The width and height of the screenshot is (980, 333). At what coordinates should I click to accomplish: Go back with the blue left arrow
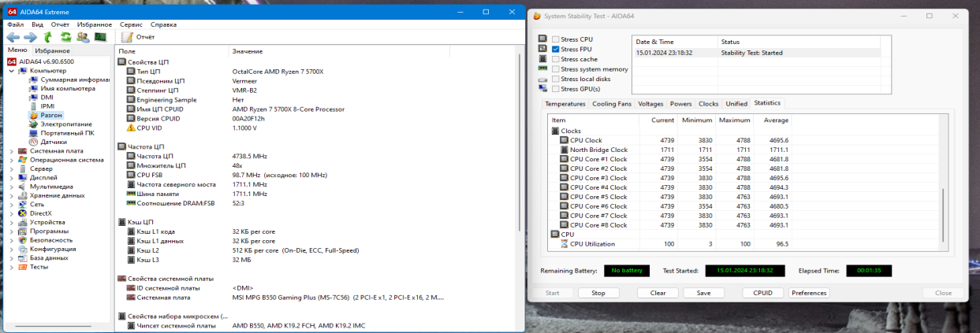[13, 37]
